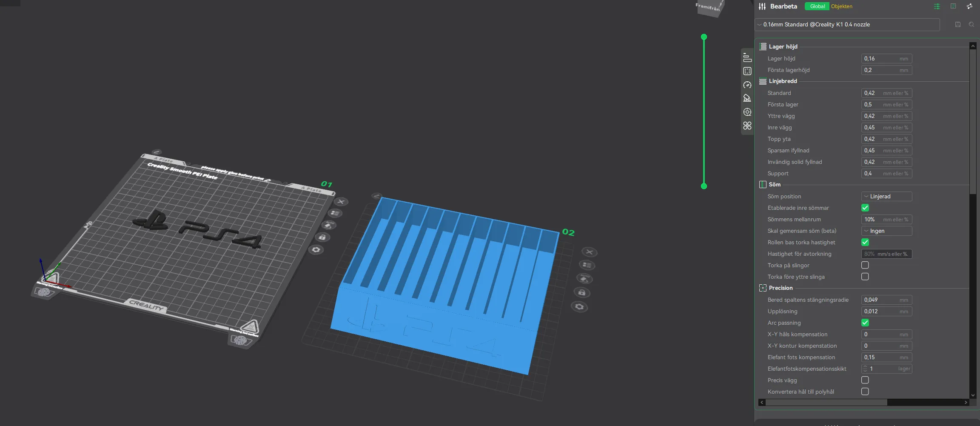Click auto-orient icon on plate 01
Viewport: 980px width, 426px height.
pyautogui.click(x=329, y=225)
